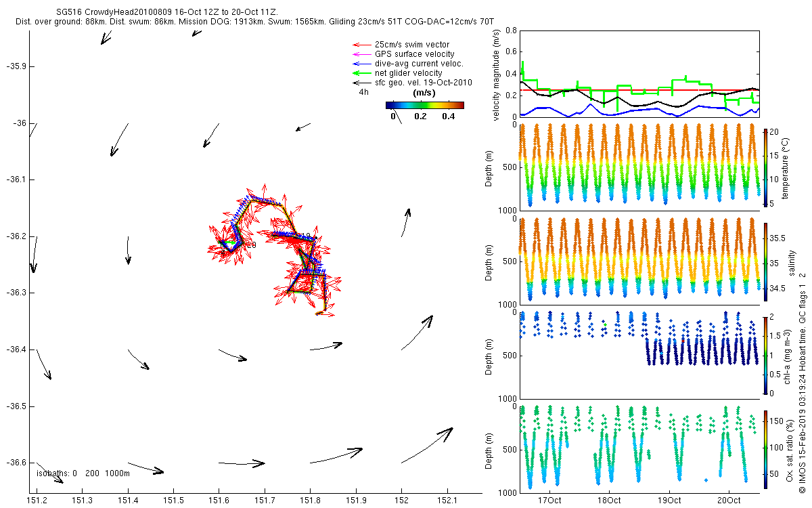The image size is (812, 508).
Task: Click the longitude tick label 151.9
Action: tap(356, 500)
